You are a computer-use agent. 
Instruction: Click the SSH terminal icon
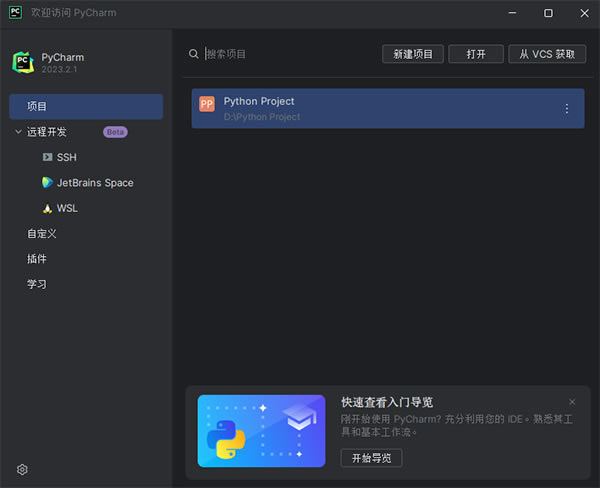coord(47,157)
